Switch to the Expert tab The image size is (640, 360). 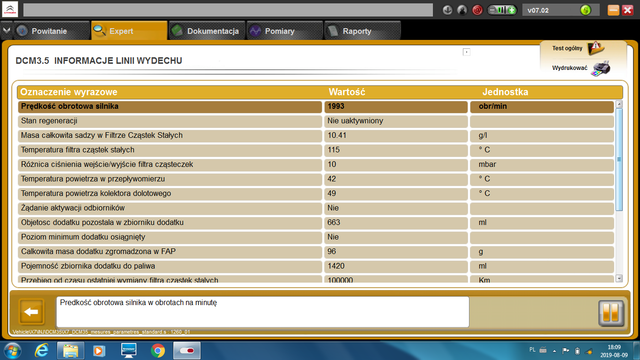click(129, 31)
